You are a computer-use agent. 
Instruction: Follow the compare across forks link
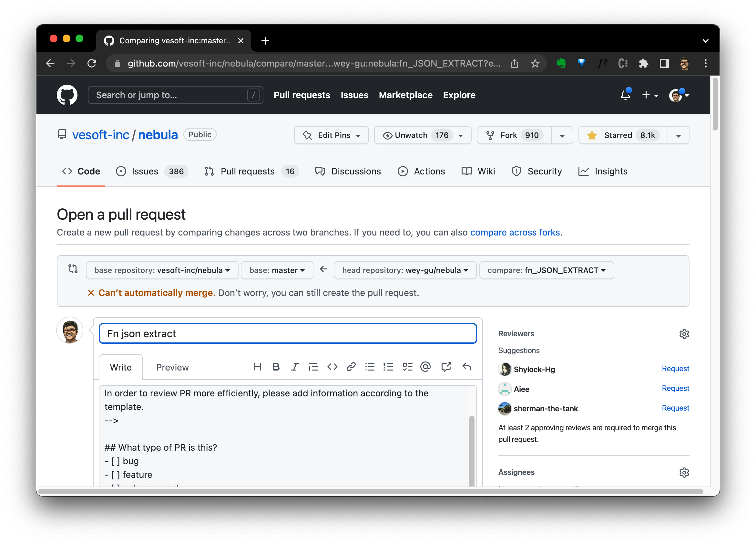515,232
